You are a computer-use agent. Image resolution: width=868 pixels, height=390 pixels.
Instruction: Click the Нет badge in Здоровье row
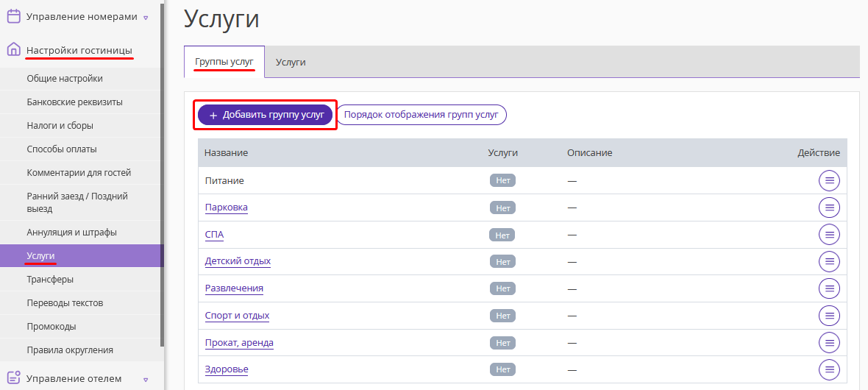[x=502, y=369]
